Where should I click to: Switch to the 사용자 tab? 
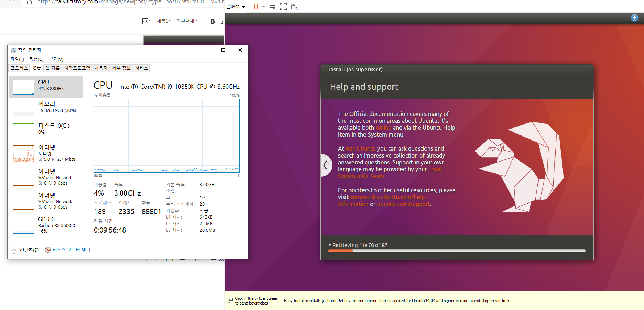[101, 68]
